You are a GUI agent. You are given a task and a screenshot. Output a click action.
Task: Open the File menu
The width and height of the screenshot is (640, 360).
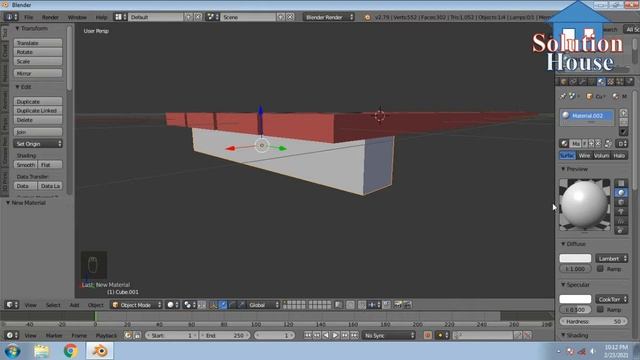click(29, 17)
